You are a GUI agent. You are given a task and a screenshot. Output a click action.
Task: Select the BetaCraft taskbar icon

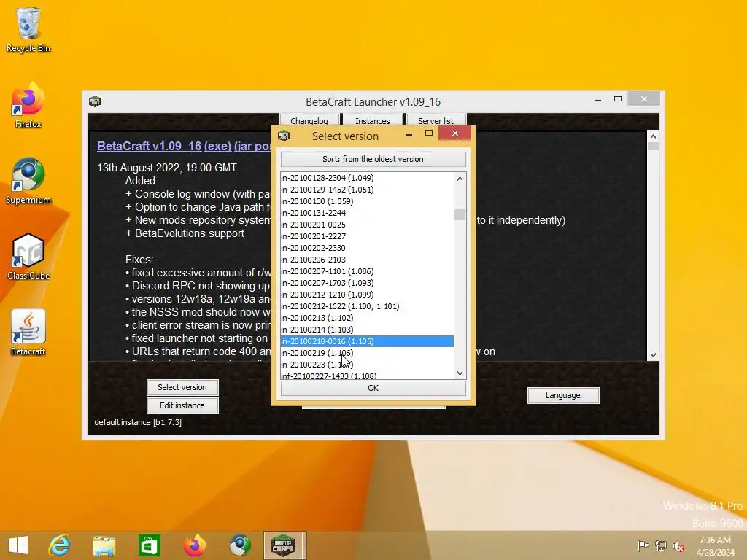coord(284,545)
